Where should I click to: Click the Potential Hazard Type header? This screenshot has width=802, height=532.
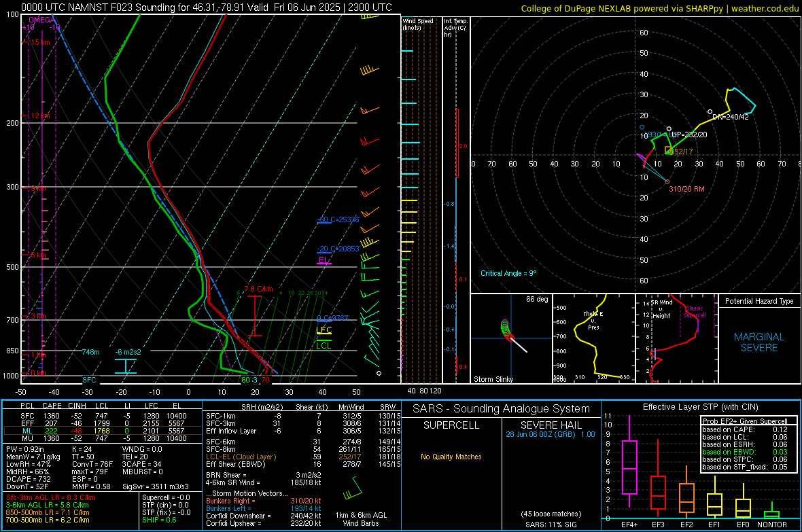pos(760,301)
